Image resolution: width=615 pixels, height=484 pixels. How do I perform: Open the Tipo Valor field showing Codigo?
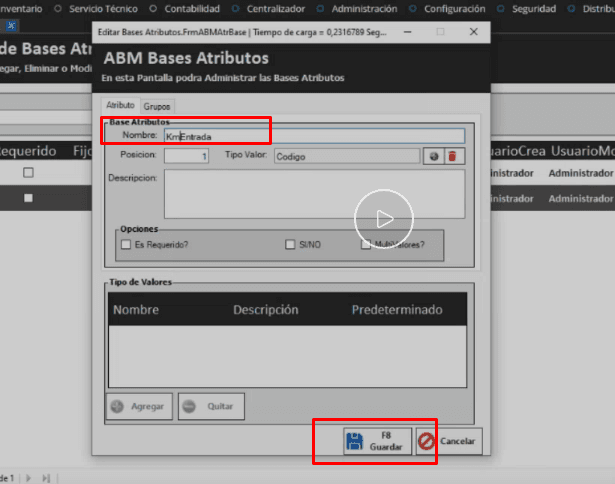[x=346, y=156]
